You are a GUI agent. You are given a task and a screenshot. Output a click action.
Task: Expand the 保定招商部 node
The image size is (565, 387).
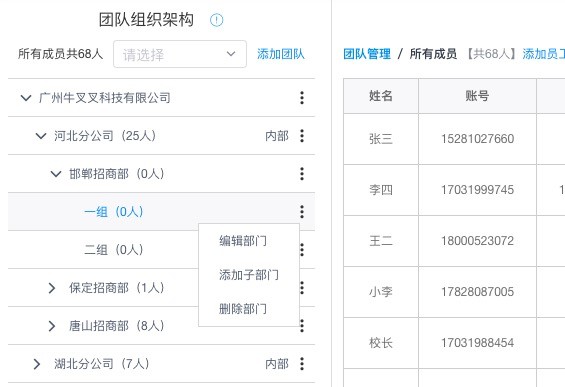[52, 288]
